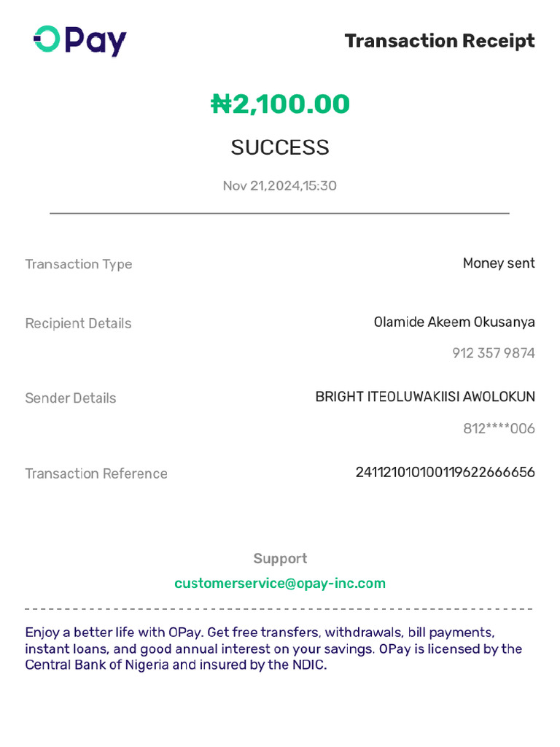Click the solid divider below the date
Image resolution: width=560 pixels, height=747 pixels.
click(279, 213)
